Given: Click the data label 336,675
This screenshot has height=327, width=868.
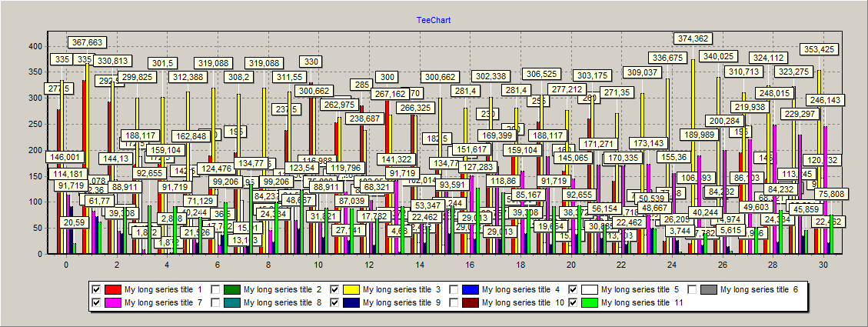Looking at the screenshot, I should (667, 58).
